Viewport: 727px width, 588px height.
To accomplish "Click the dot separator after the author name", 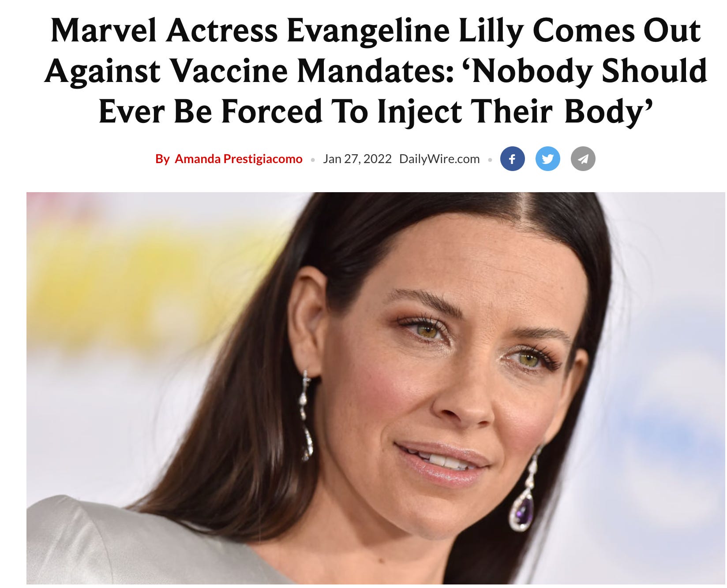I will (313, 160).
